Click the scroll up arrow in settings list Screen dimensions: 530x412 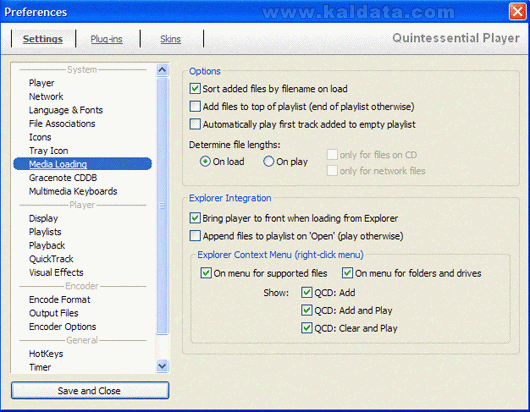pos(162,70)
